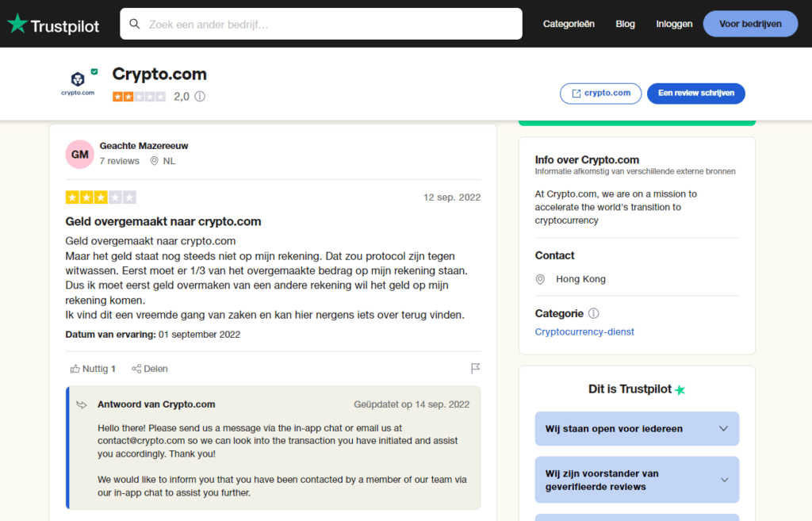Click the search magnifier icon

[135, 24]
